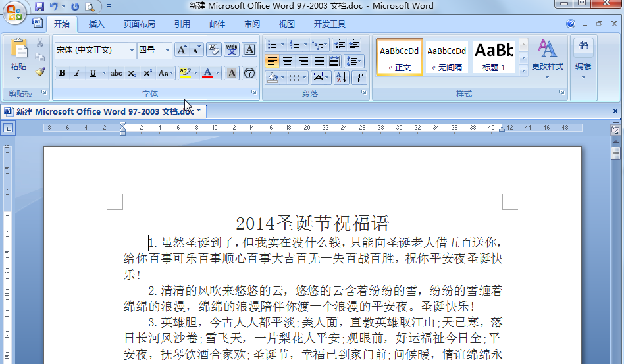Shrink the font size
The height and width of the screenshot is (364, 624).
(195, 50)
